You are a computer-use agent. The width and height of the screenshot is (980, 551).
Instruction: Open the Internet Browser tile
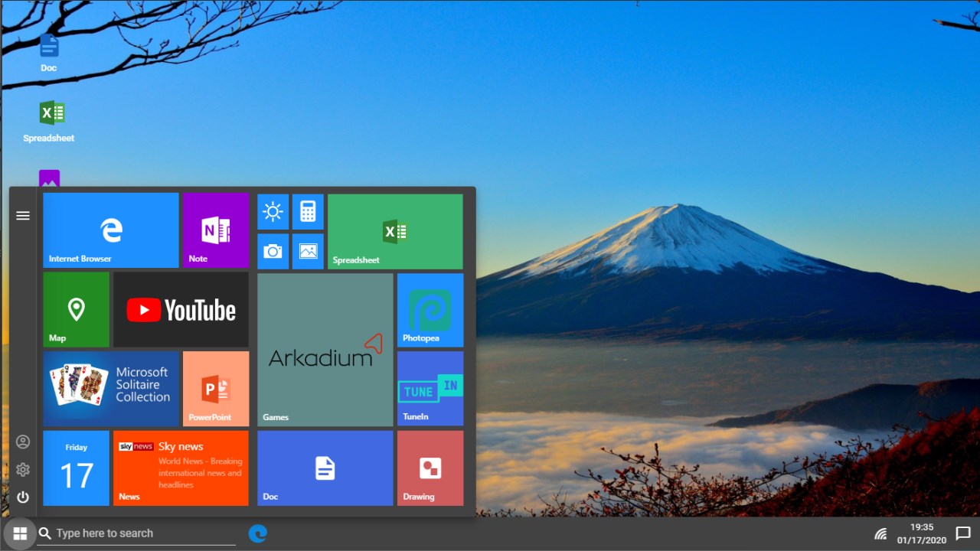click(x=111, y=230)
